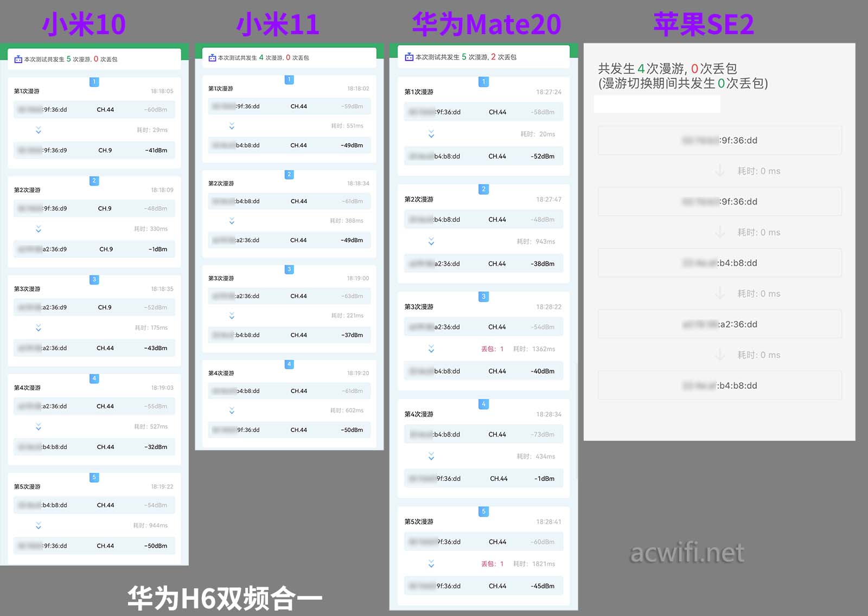Screen dimensions: 868x616
Task: Select badge 4 in the 小米10 panel
Action: (94, 378)
